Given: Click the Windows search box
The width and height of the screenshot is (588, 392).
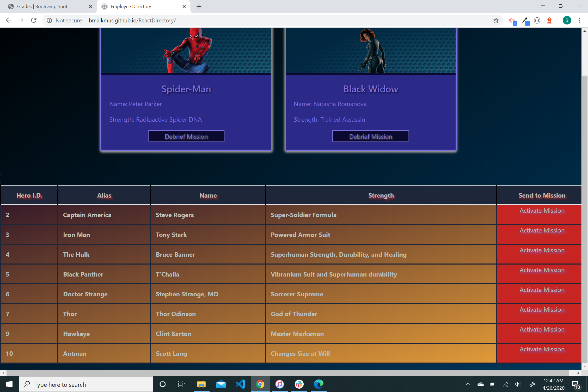Looking at the screenshot, I should point(86,384).
